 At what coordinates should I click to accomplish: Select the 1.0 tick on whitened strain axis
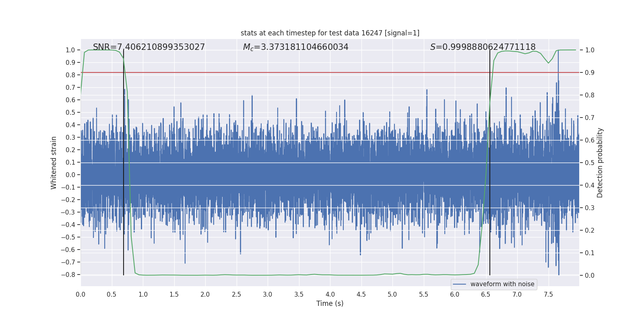coord(70,50)
